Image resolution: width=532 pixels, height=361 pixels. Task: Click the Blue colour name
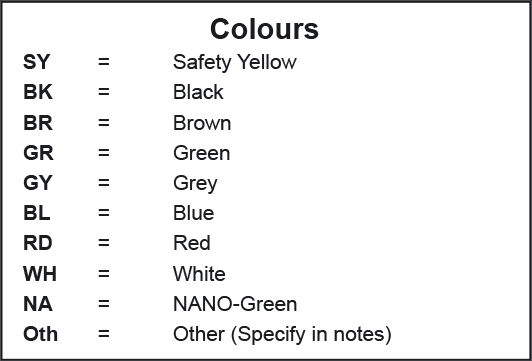(193, 213)
